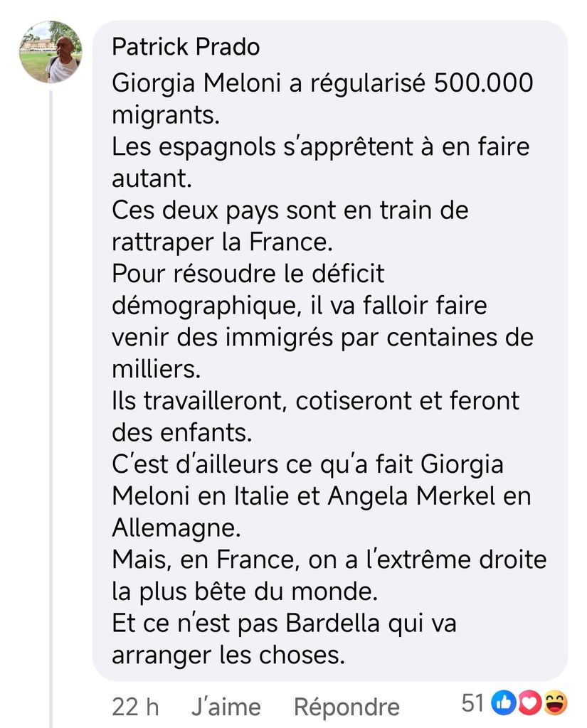This screenshot has width=587, height=728.
Task: Click the text "C'est d'ailleurs ce qu'a fait Giorgia"
Action: point(307,464)
